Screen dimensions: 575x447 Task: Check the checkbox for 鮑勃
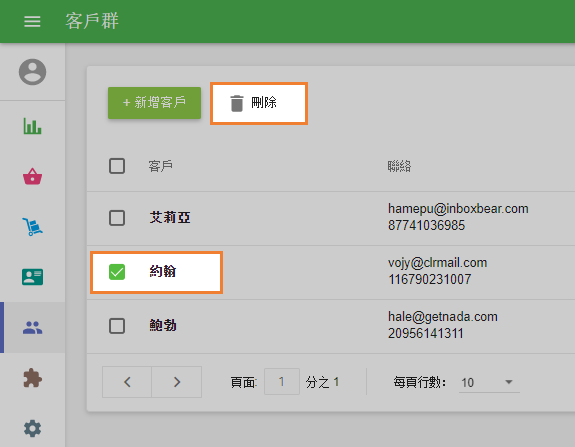pos(117,326)
